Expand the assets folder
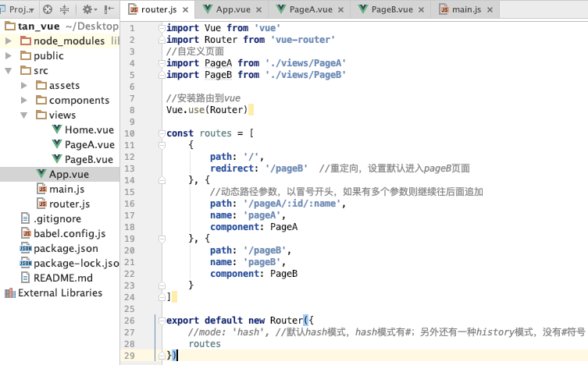The height and width of the screenshot is (365, 588). pyautogui.click(x=23, y=85)
